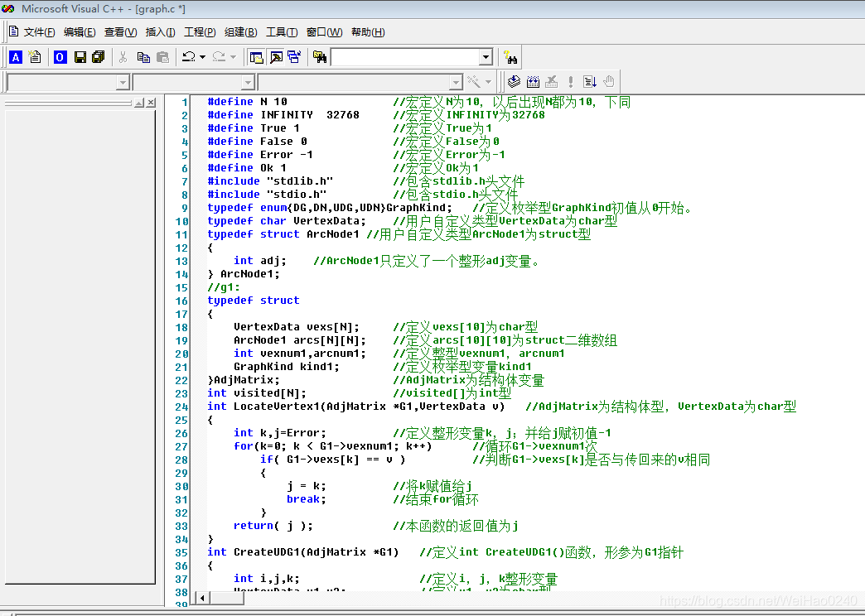Open the 文件(F) menu
The height and width of the screenshot is (616, 865).
[x=39, y=32]
